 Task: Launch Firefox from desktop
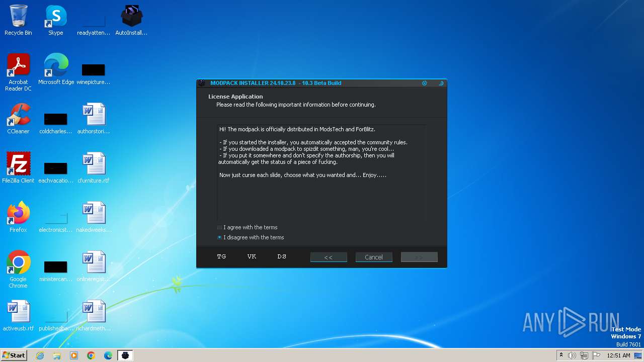point(18,217)
